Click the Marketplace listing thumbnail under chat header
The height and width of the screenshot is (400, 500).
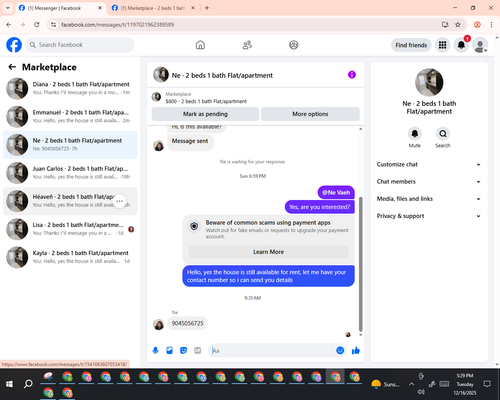pyautogui.click(x=156, y=97)
